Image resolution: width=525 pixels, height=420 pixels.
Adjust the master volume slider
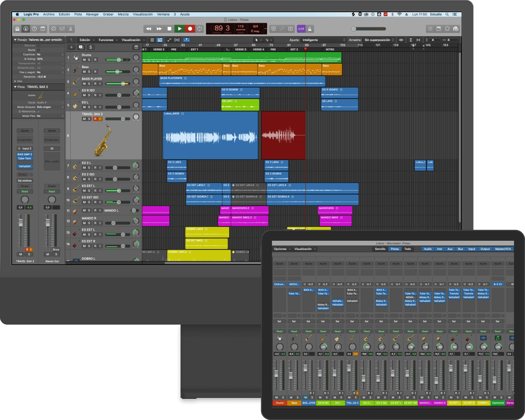369,29
